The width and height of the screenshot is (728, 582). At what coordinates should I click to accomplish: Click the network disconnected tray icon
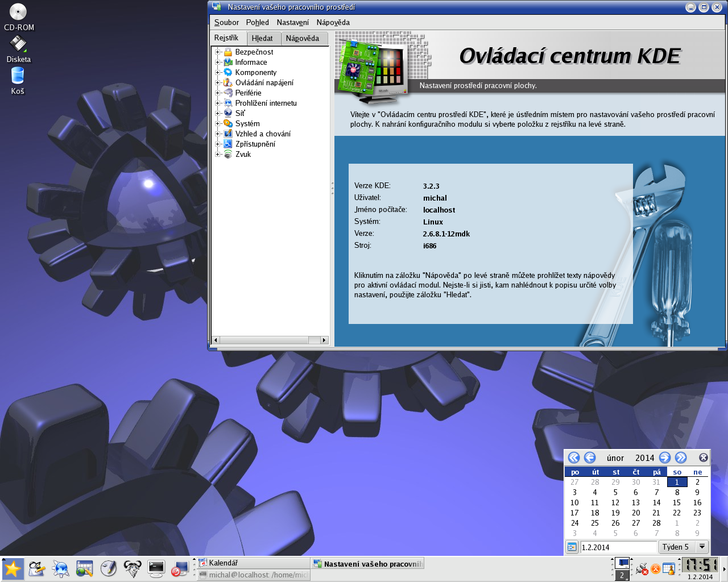click(642, 568)
